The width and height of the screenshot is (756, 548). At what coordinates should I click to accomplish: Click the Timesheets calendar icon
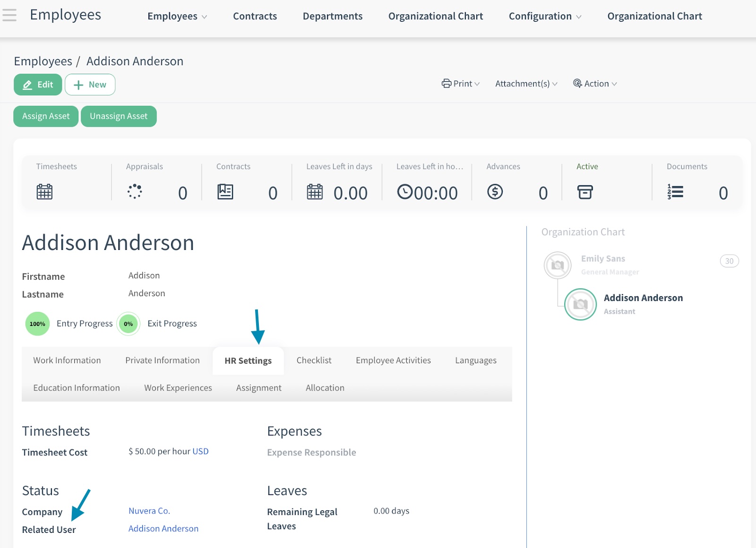coord(44,192)
